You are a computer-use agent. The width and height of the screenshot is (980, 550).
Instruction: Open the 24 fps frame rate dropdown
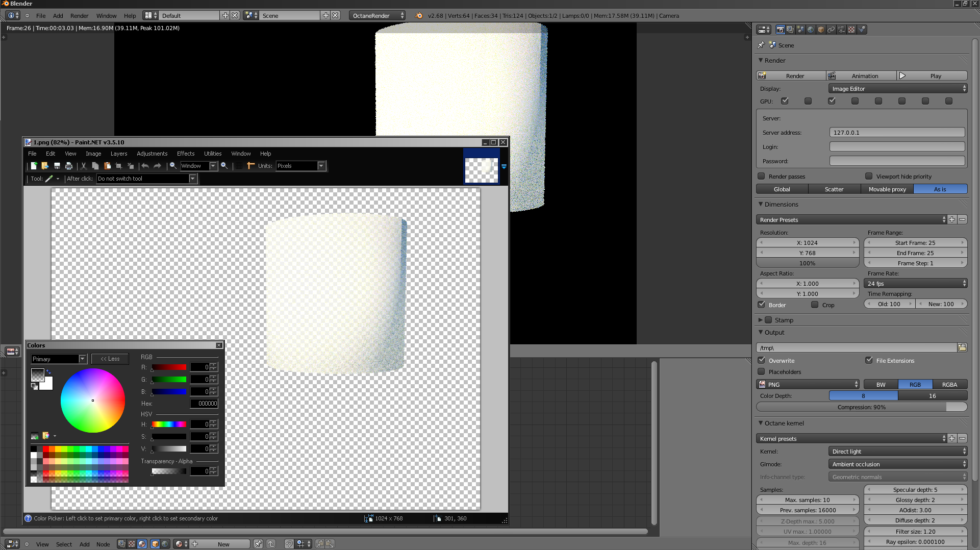[916, 284]
